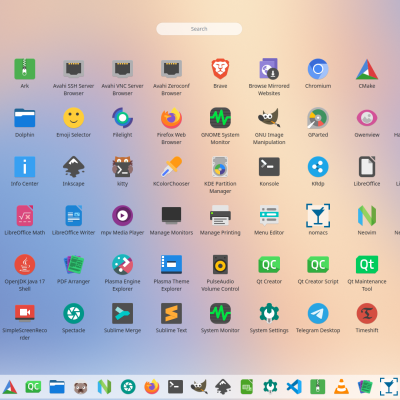This screenshot has height=400, width=400.
Task: Launch Konsole from the app grid
Action: 269,167
